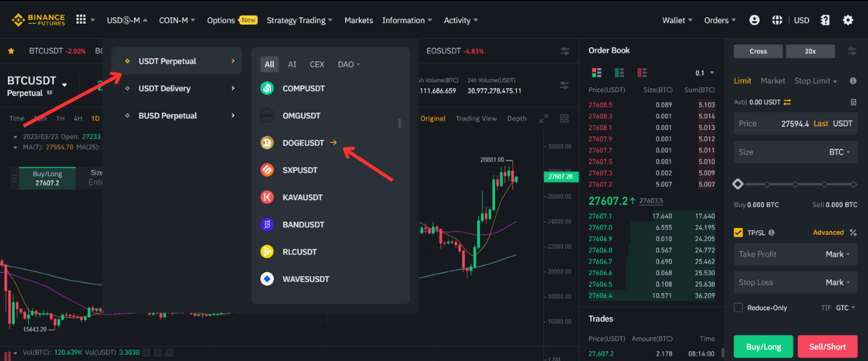Open the Wallet dropdown

[677, 20]
